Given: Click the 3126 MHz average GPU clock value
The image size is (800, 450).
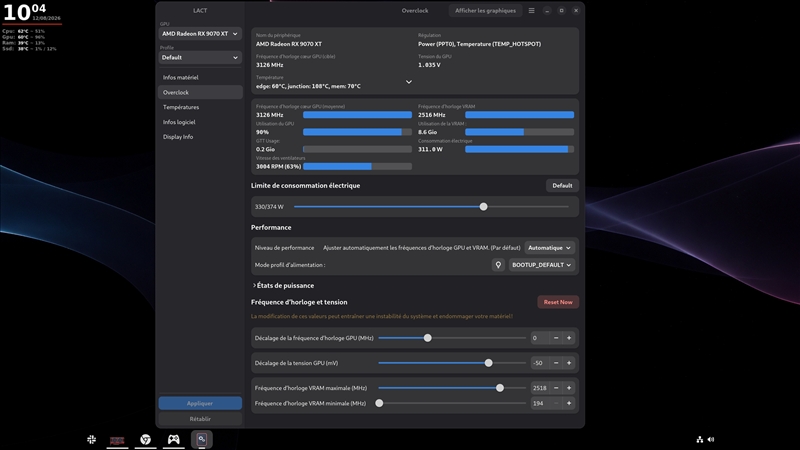Looking at the screenshot, I should point(269,115).
